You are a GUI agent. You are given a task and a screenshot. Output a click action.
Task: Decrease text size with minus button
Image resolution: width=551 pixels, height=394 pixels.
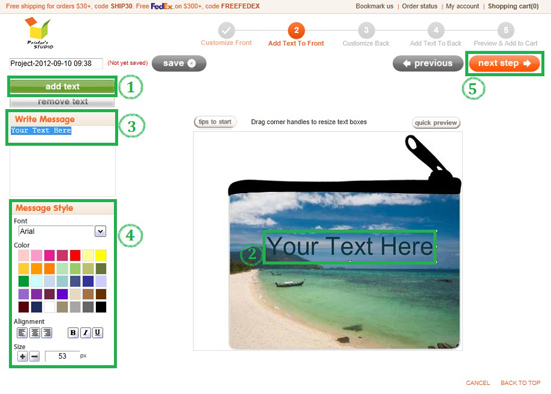(34, 356)
